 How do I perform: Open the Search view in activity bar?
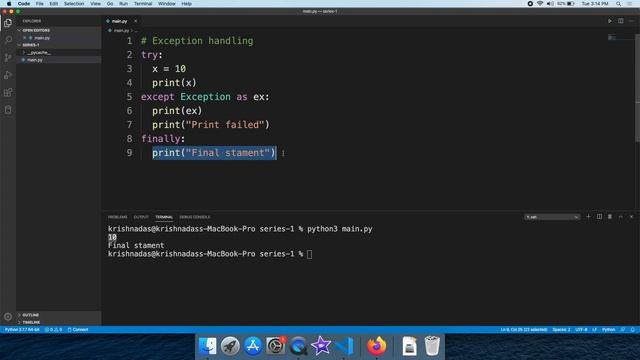point(8,40)
